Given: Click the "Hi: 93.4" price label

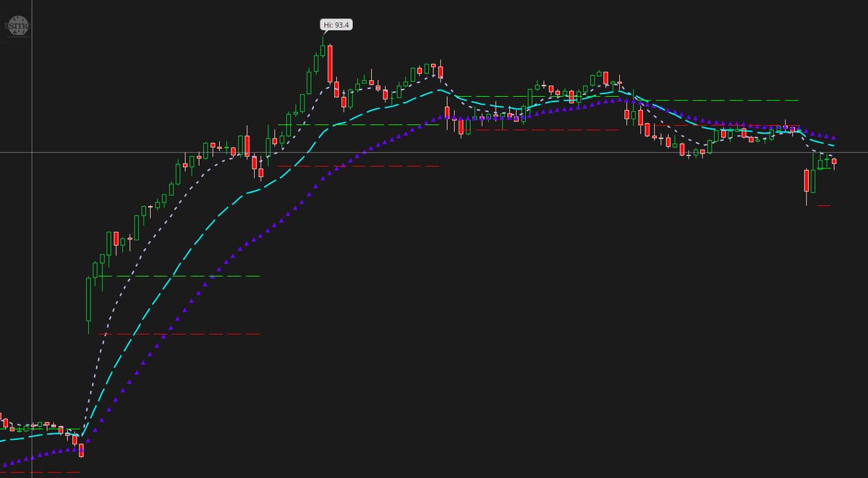Looking at the screenshot, I should [336, 25].
